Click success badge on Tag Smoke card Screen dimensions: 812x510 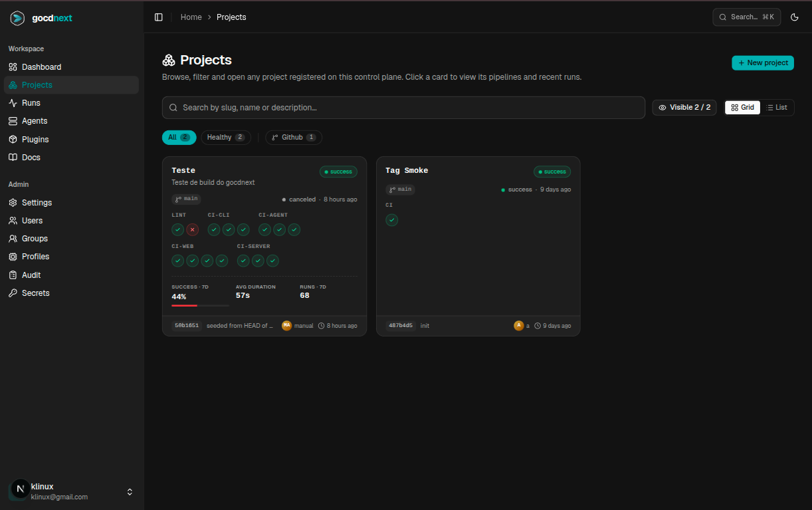tap(552, 172)
